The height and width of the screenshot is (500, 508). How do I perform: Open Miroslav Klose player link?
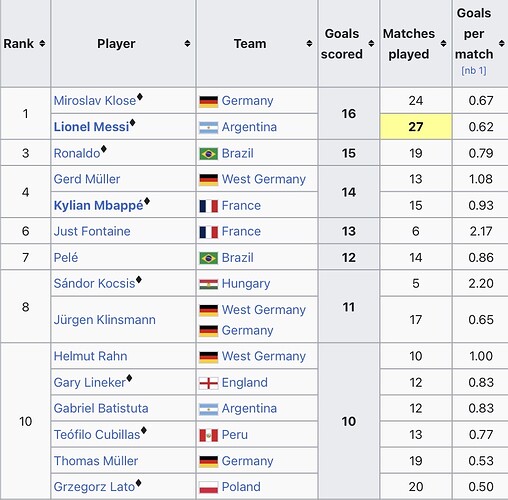tap(95, 101)
